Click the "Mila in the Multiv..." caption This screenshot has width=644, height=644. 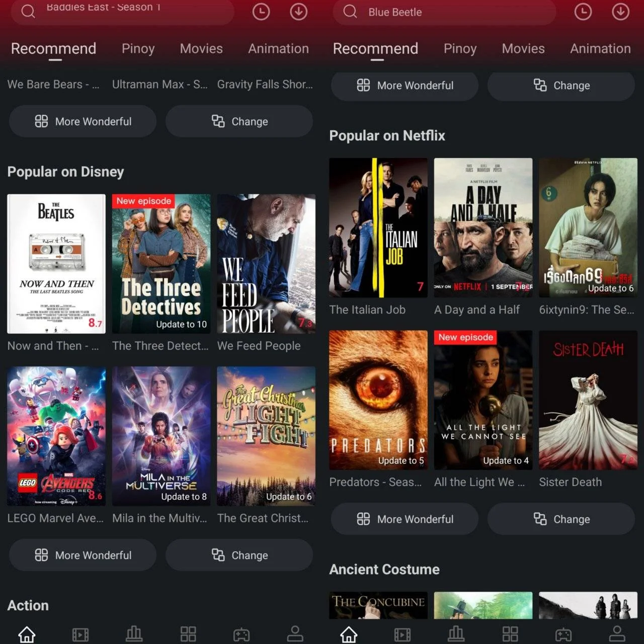click(x=159, y=518)
